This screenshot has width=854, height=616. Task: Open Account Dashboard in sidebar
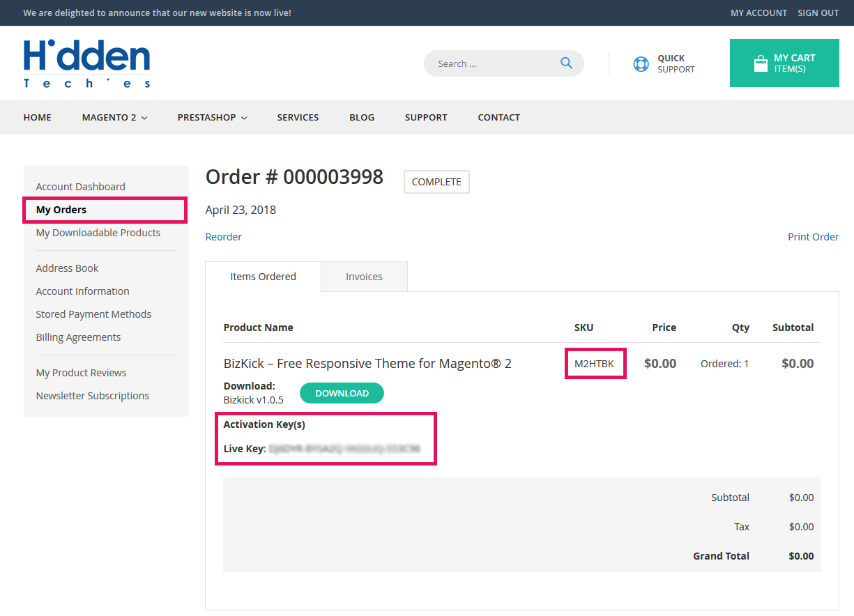81,187
